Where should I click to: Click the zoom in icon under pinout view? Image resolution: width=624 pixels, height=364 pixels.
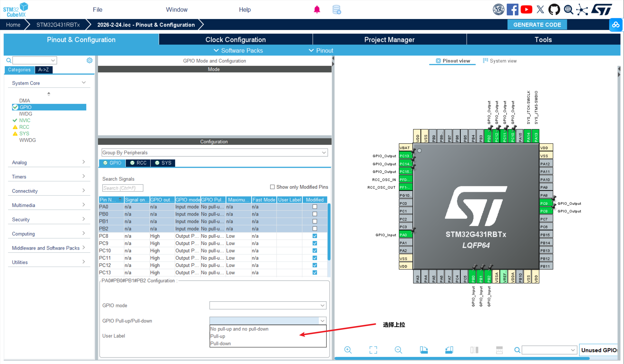coord(348,350)
